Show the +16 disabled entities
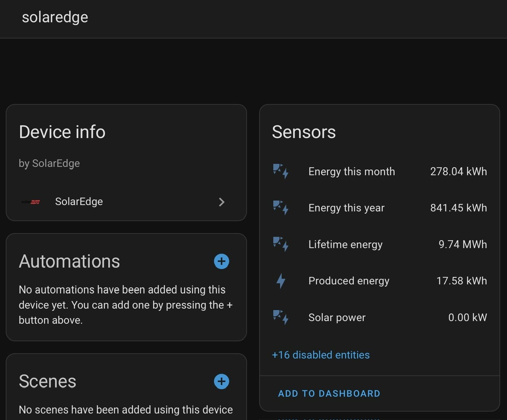Viewport: 507px width, 420px height. click(321, 355)
